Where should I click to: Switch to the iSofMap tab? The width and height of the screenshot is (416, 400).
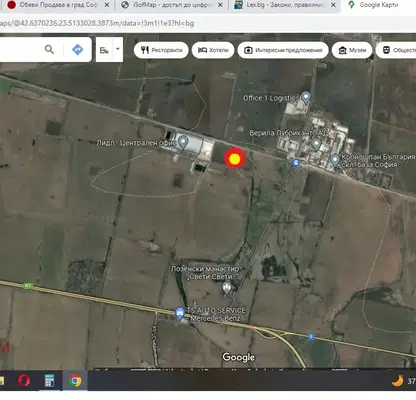172,5
